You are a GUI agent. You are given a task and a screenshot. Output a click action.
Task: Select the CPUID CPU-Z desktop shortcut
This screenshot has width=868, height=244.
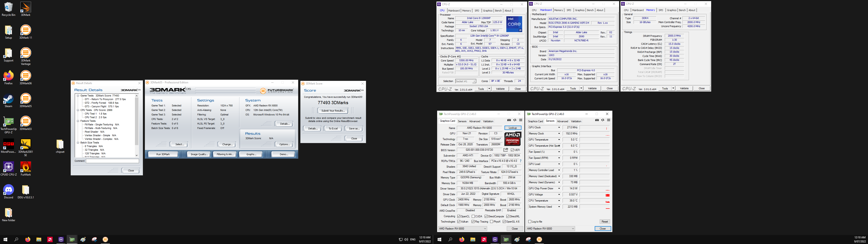(x=8, y=169)
